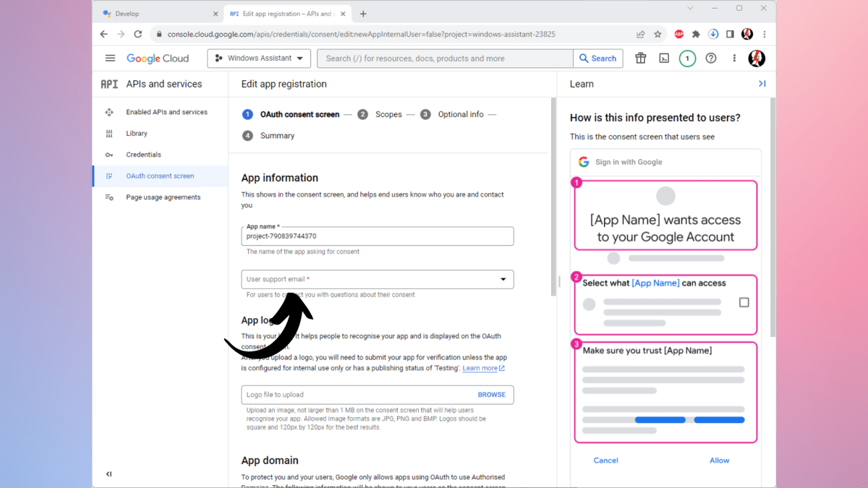The width and height of the screenshot is (868, 488).
Task: Click the Logo file to upload field
Action: point(378,395)
